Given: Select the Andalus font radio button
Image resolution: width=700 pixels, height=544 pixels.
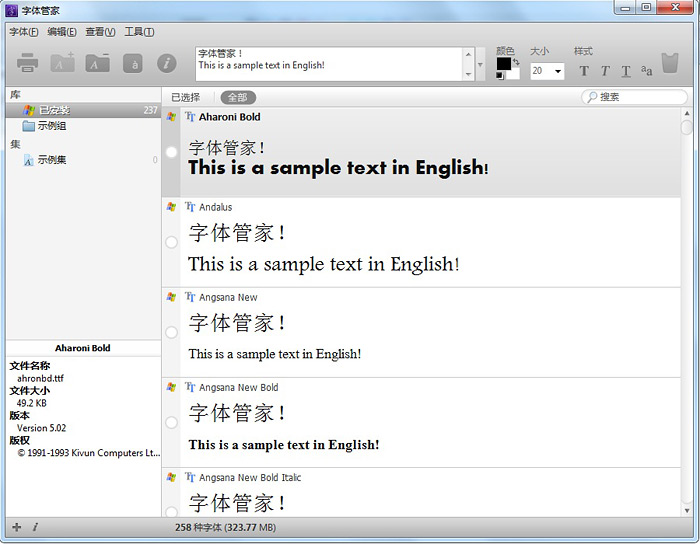Looking at the screenshot, I should click(x=171, y=242).
